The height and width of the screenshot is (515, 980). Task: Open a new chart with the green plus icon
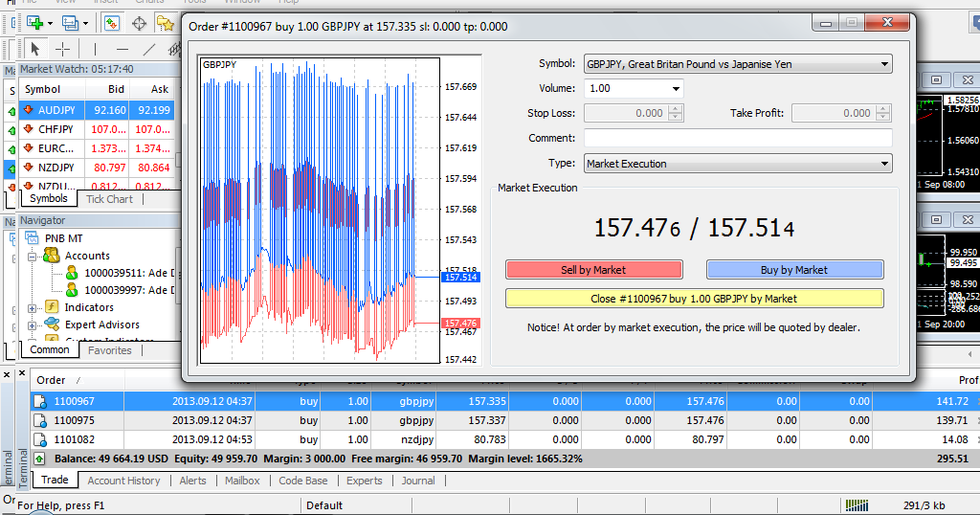pyautogui.click(x=35, y=24)
